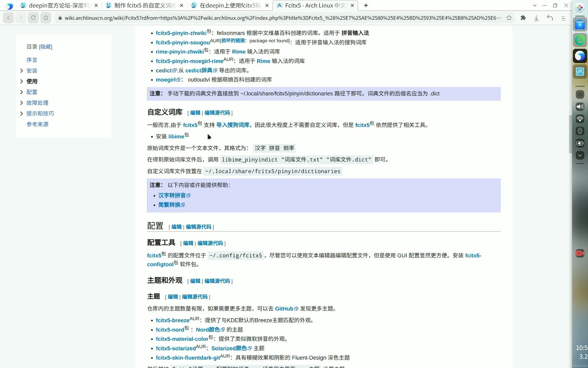The image size is (588, 368).
Task: Jump to 序言 in the contents
Action: coord(32,60)
